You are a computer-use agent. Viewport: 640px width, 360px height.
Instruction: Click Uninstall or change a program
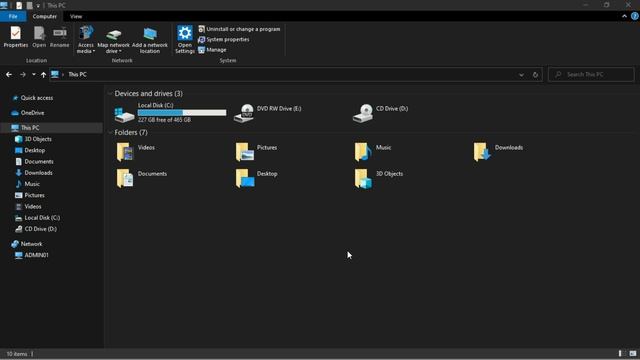[x=239, y=29]
